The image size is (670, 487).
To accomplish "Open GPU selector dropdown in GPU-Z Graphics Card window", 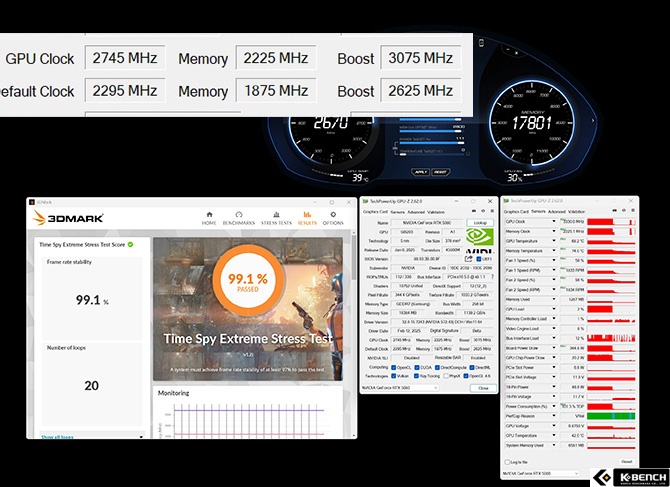I will (400, 388).
